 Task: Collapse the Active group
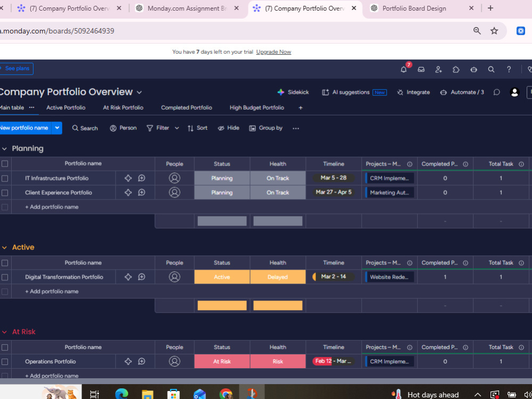[x=4, y=247]
